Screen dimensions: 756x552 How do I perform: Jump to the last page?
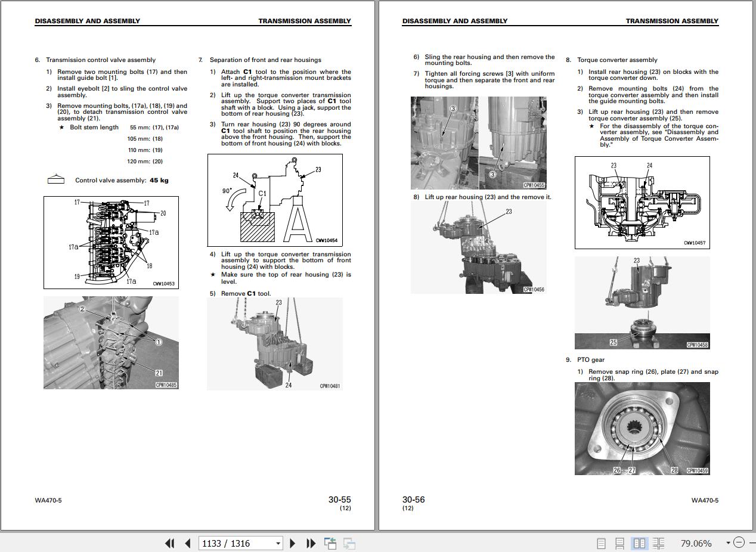click(x=311, y=543)
